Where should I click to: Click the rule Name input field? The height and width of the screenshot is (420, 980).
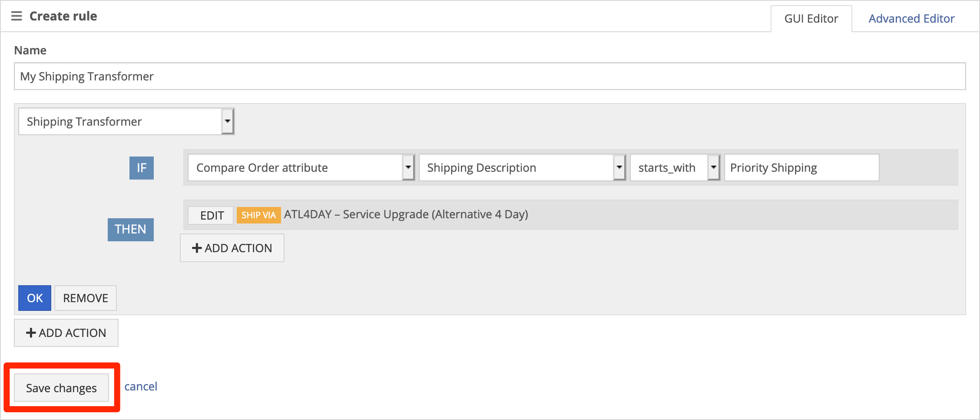(490, 76)
